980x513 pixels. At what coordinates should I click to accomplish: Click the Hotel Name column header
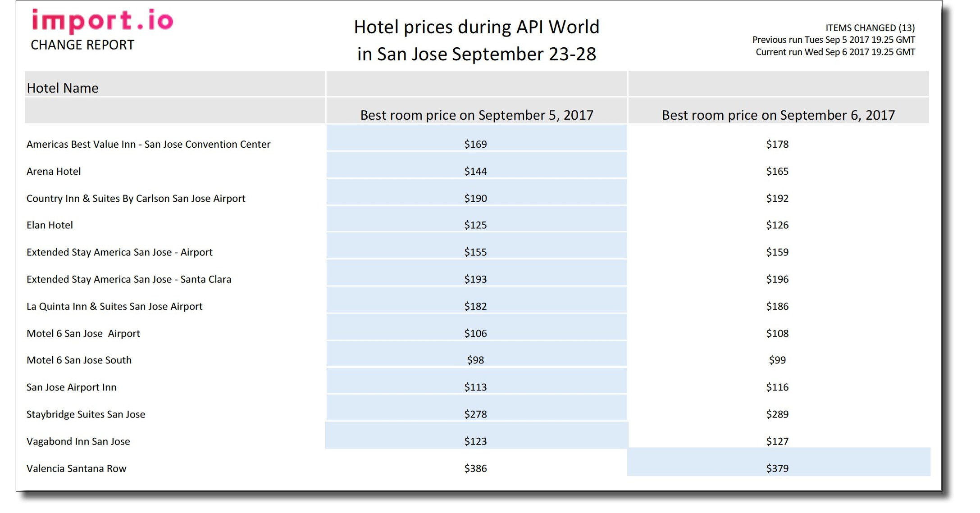point(63,88)
